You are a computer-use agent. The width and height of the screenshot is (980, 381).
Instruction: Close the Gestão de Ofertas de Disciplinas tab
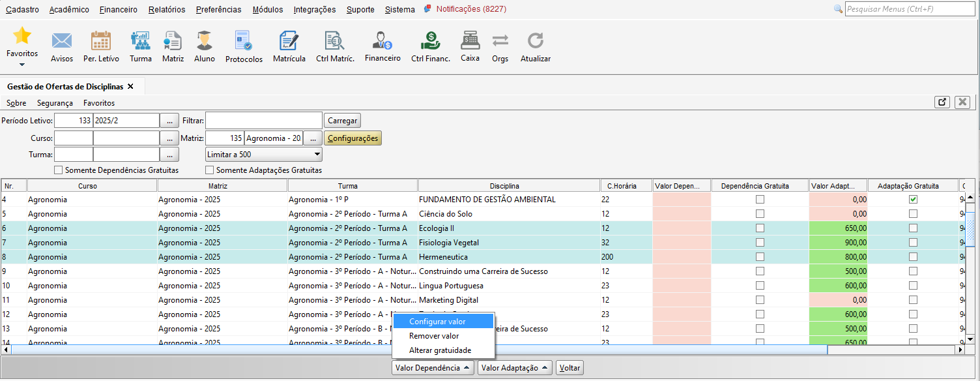point(130,86)
